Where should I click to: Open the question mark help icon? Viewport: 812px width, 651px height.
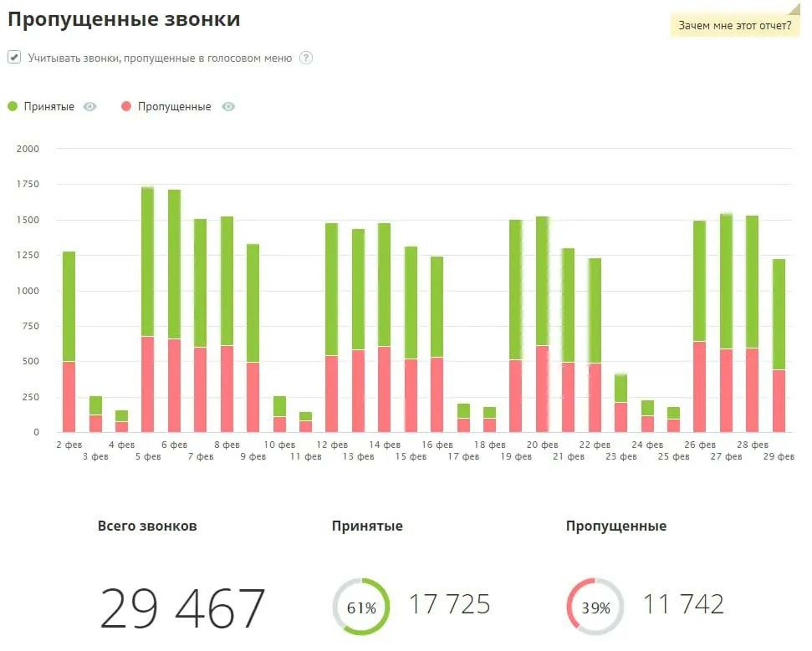coord(306,58)
